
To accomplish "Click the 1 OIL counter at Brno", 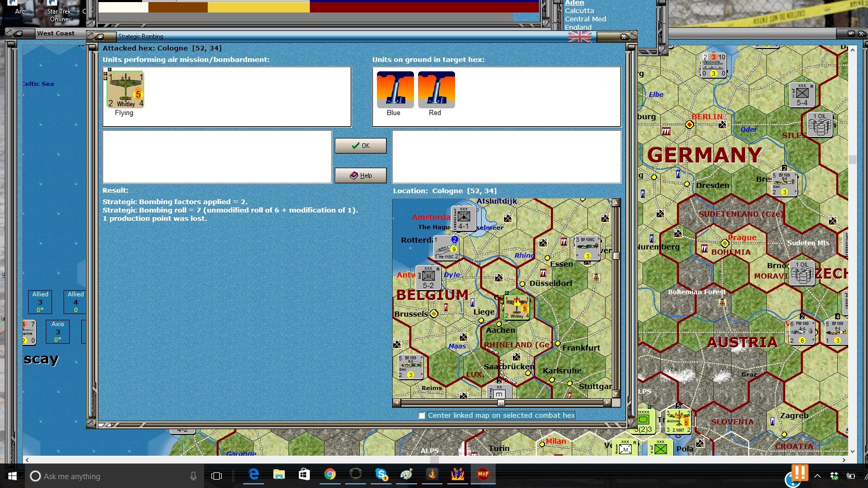I will [x=802, y=273].
